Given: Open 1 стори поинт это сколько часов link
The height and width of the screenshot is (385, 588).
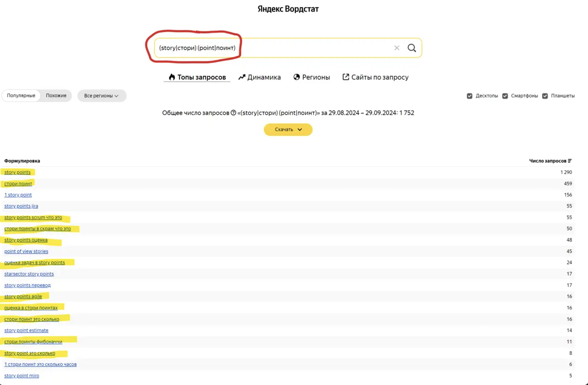Looking at the screenshot, I should [x=40, y=364].
